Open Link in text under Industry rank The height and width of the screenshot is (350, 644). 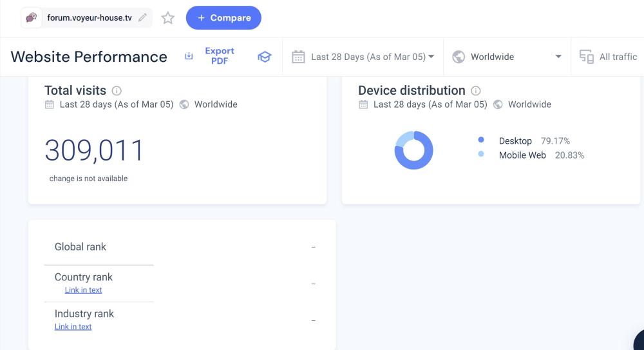click(x=73, y=327)
